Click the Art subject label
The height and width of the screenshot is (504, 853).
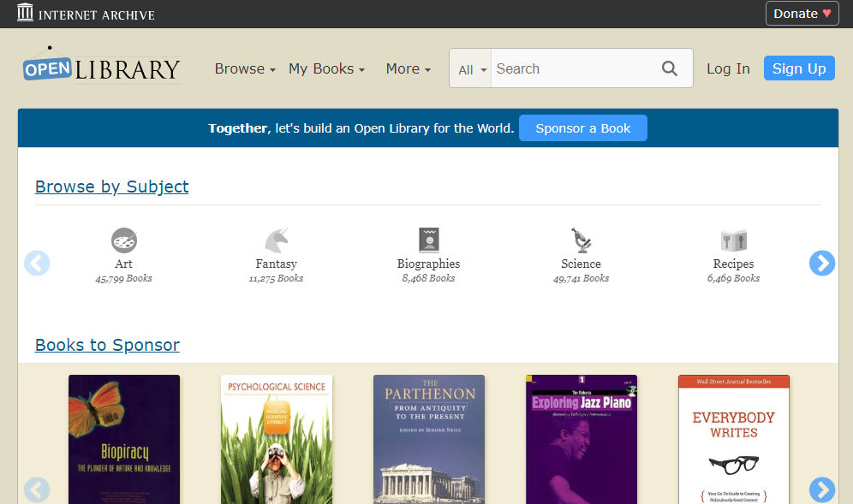[123, 264]
